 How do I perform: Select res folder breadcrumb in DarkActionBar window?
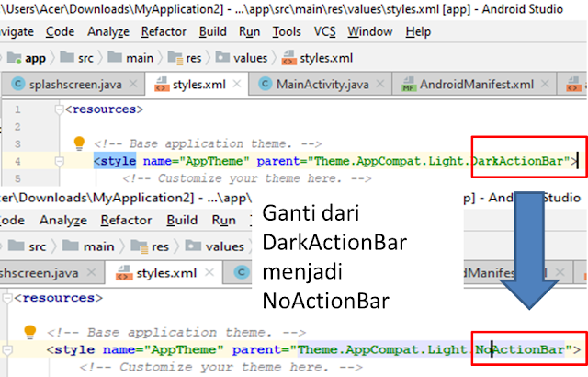pyautogui.click(x=185, y=58)
